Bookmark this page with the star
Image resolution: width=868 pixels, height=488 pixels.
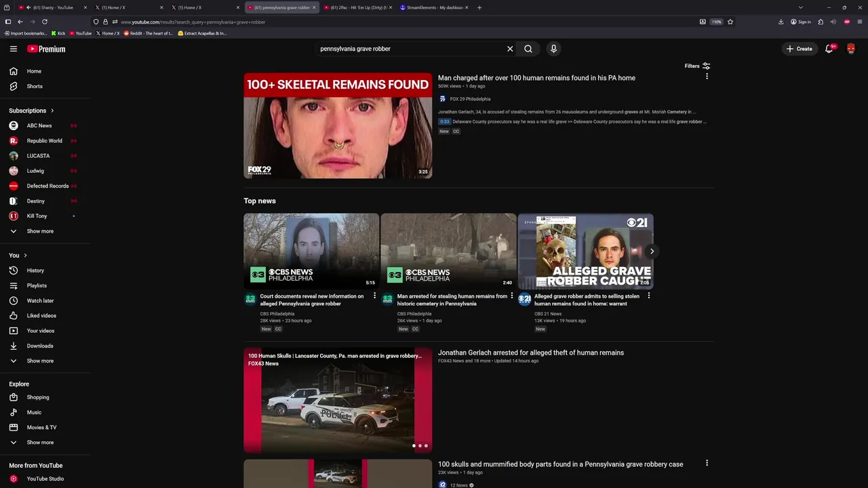730,22
